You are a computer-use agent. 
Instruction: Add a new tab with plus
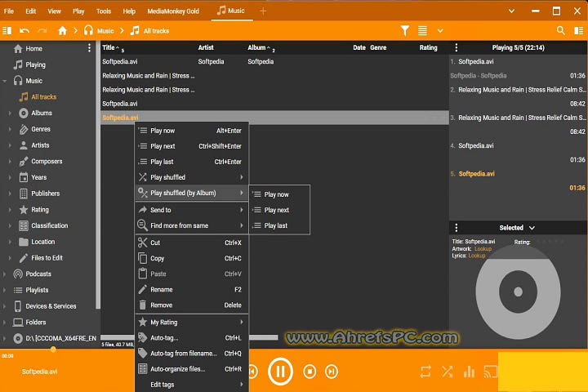pyautogui.click(x=263, y=11)
